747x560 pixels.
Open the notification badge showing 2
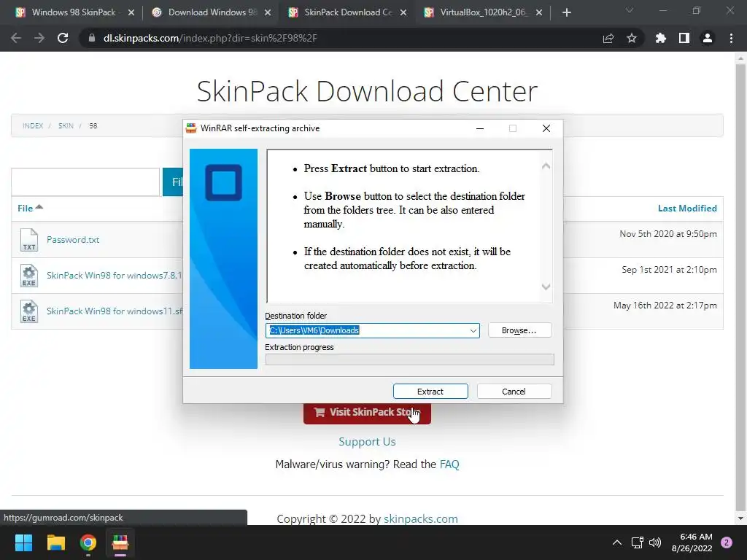(x=727, y=542)
